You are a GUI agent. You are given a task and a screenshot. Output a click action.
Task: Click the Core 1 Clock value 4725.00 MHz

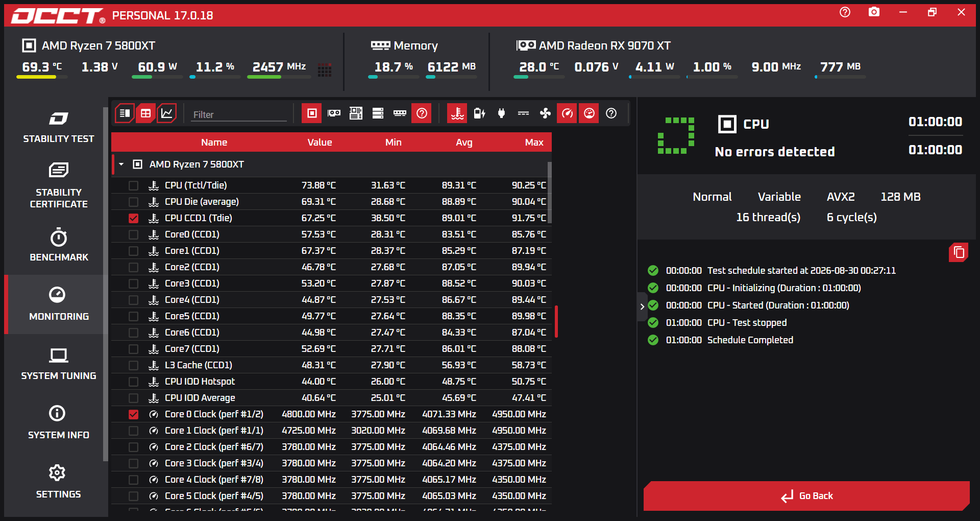309,431
